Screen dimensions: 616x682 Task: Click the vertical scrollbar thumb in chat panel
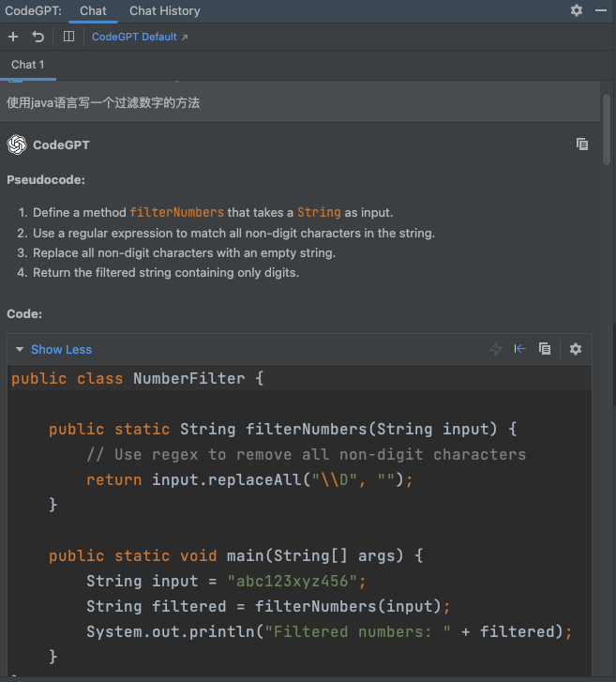pos(607,129)
